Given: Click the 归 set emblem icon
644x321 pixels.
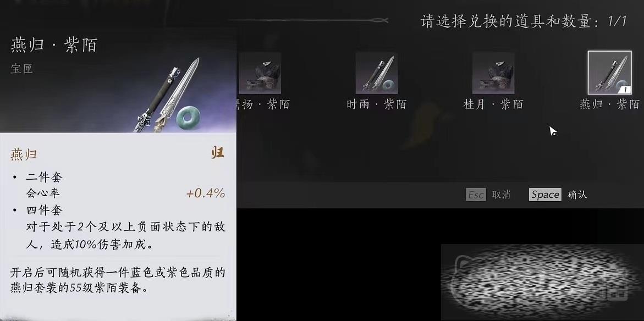Looking at the screenshot, I should point(218,153).
